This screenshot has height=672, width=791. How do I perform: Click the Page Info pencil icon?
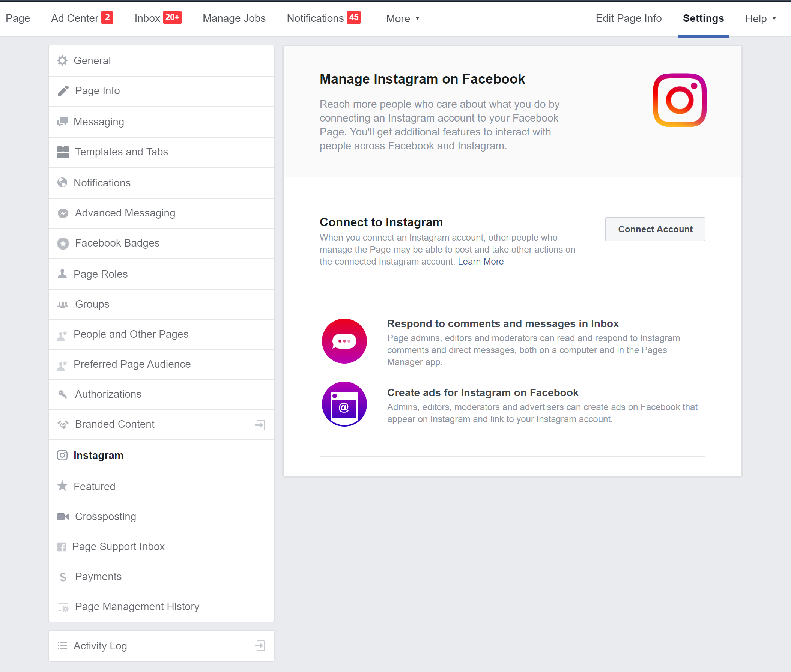tap(63, 91)
